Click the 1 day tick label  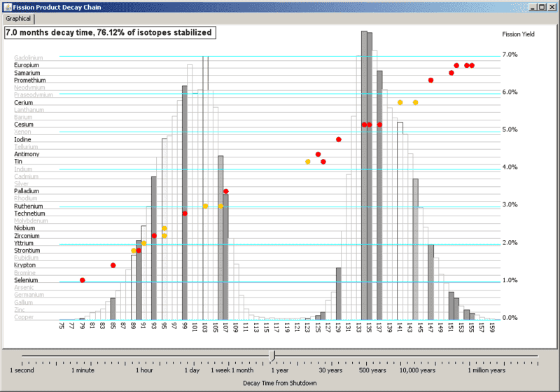pyautogui.click(x=192, y=370)
